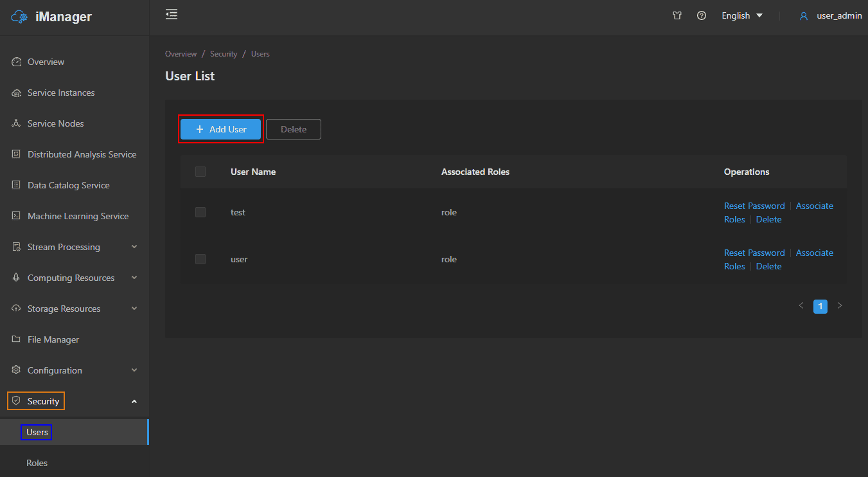
Task: Toggle the select-all checkbox in table header
Action: point(200,172)
